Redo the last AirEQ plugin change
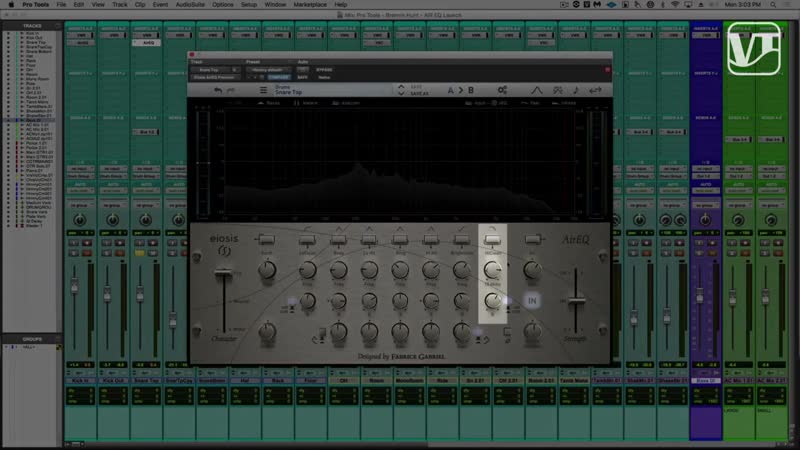Viewport: 800px width, 450px height. click(231, 90)
